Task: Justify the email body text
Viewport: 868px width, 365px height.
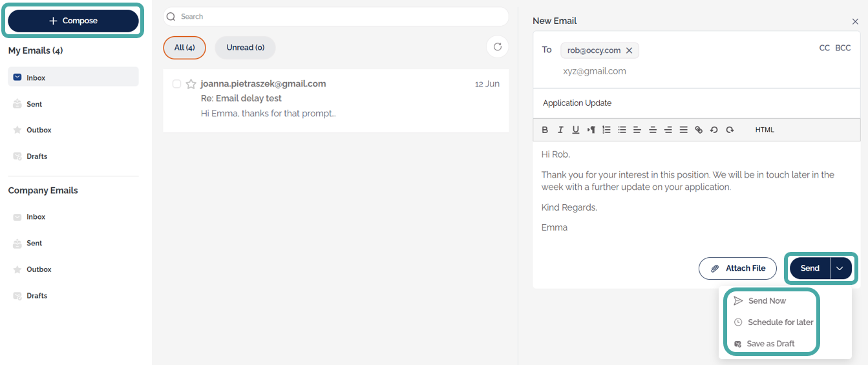Action: (x=683, y=130)
